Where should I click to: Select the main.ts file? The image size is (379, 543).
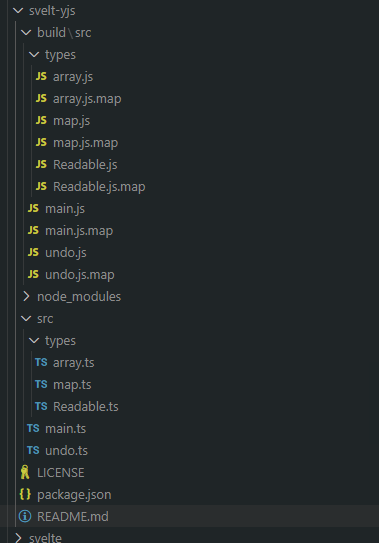tap(65, 428)
